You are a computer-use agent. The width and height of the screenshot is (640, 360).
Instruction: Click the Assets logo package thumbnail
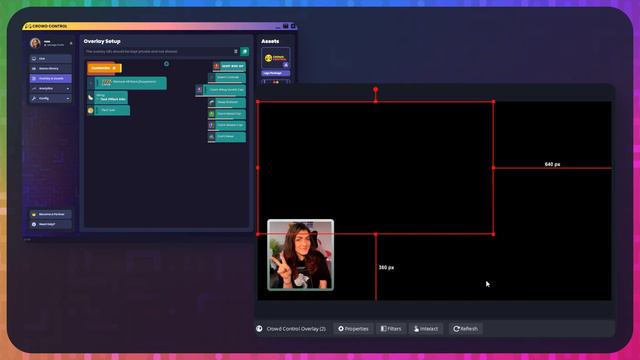point(276,58)
